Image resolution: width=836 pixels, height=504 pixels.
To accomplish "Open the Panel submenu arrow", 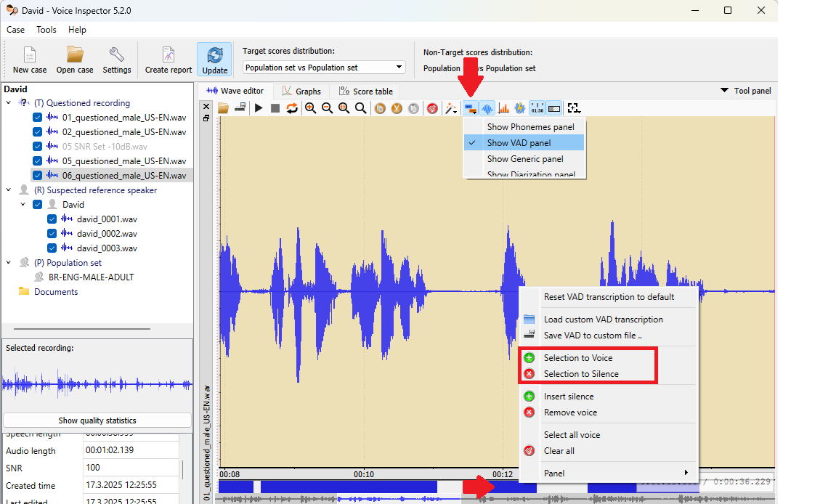I will [x=686, y=473].
